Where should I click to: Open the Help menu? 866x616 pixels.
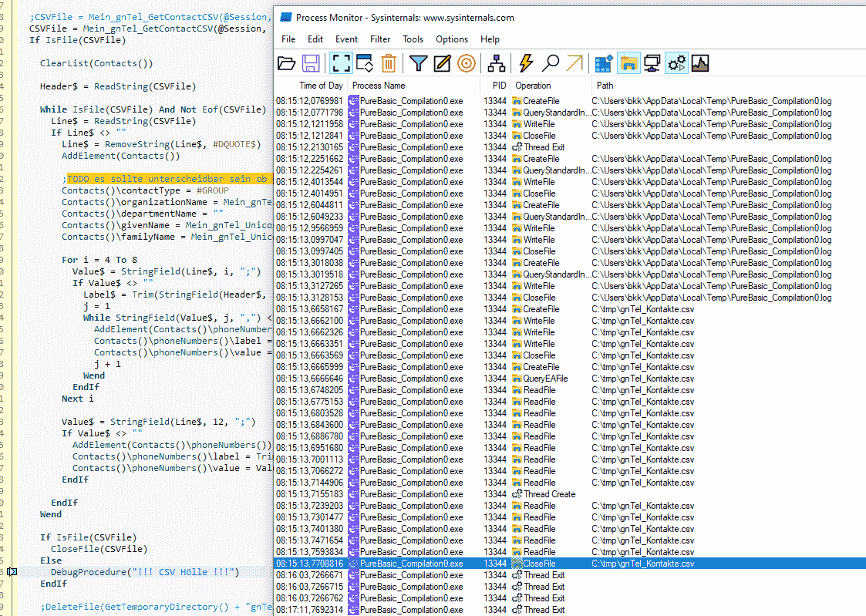490,39
